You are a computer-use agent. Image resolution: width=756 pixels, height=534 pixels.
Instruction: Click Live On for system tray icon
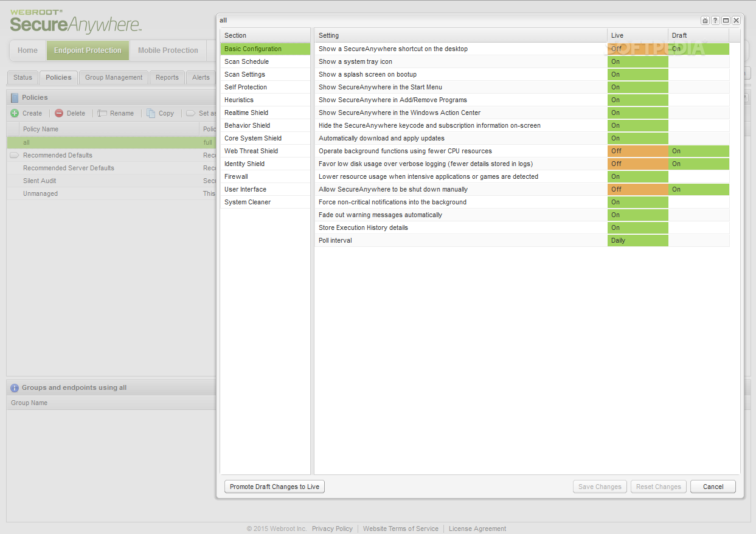[x=637, y=61]
